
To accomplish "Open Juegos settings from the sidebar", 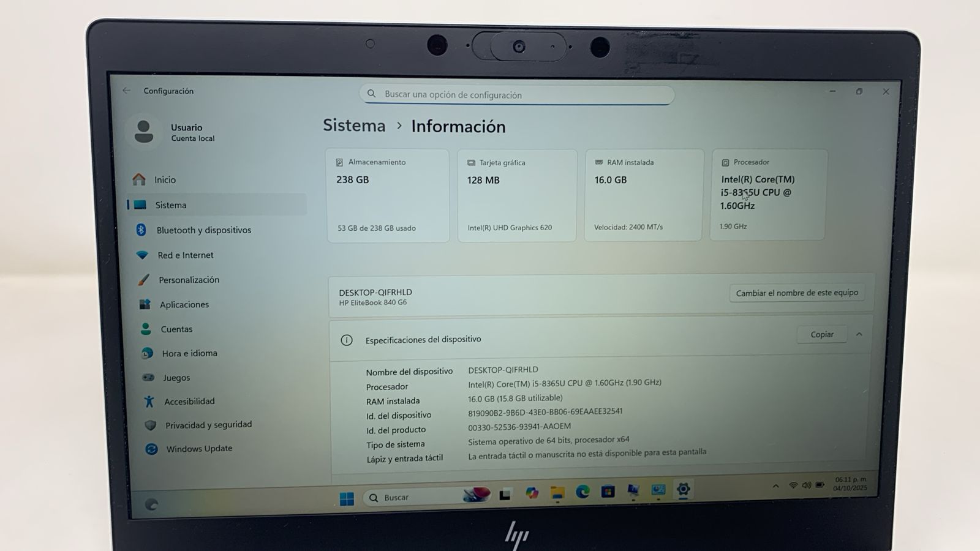I will pos(176,378).
